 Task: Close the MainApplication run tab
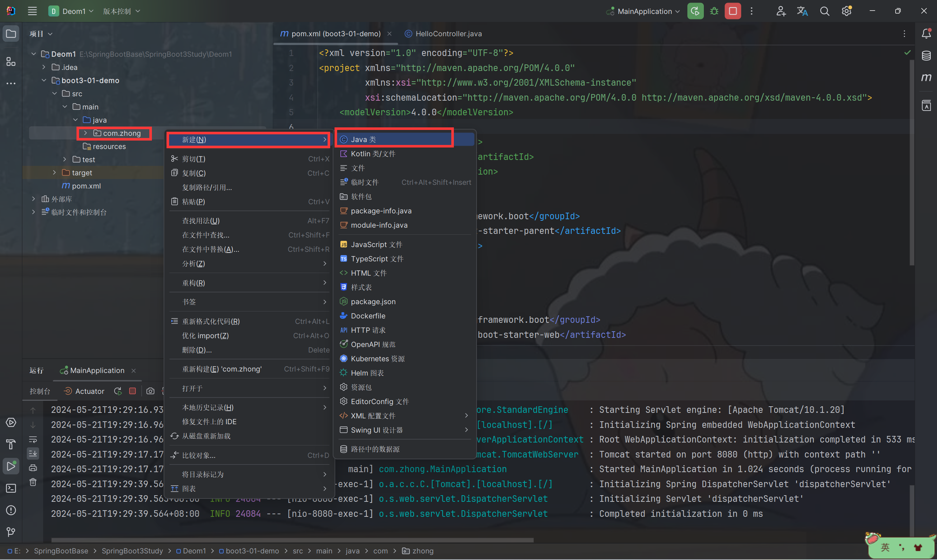134,371
